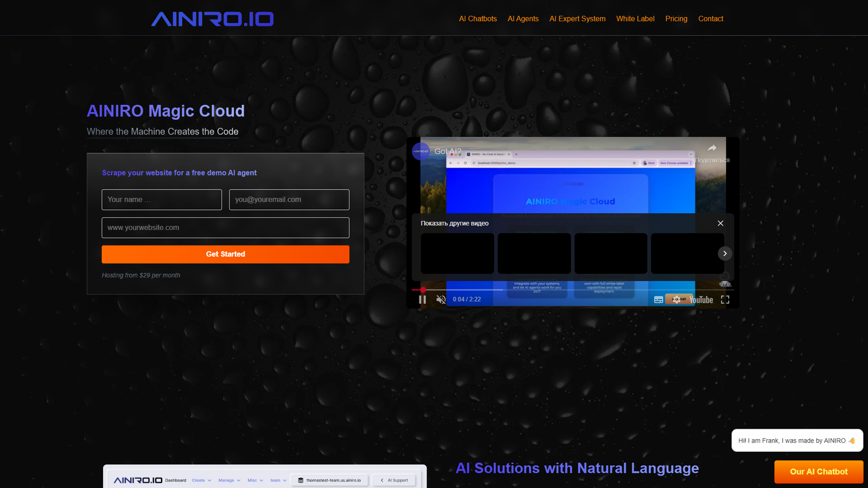Click the 'Got AI?' video title
Screen dimensions: 868x488
tap(448, 151)
